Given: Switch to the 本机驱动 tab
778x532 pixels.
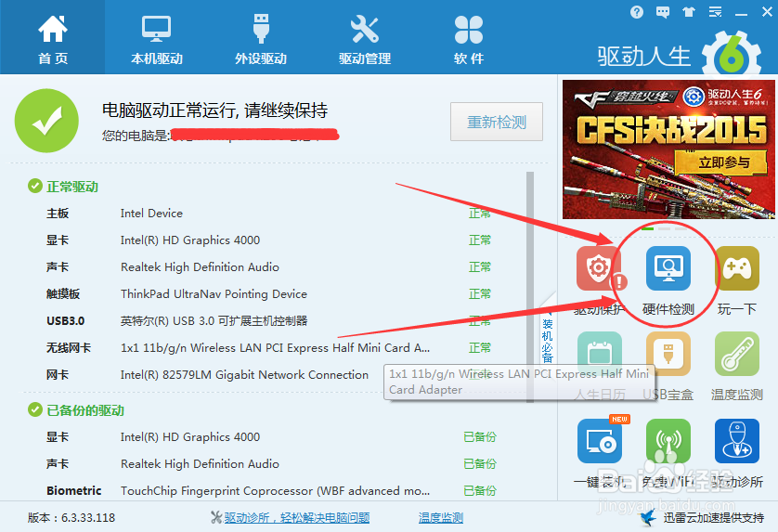Looking at the screenshot, I should click(156, 37).
